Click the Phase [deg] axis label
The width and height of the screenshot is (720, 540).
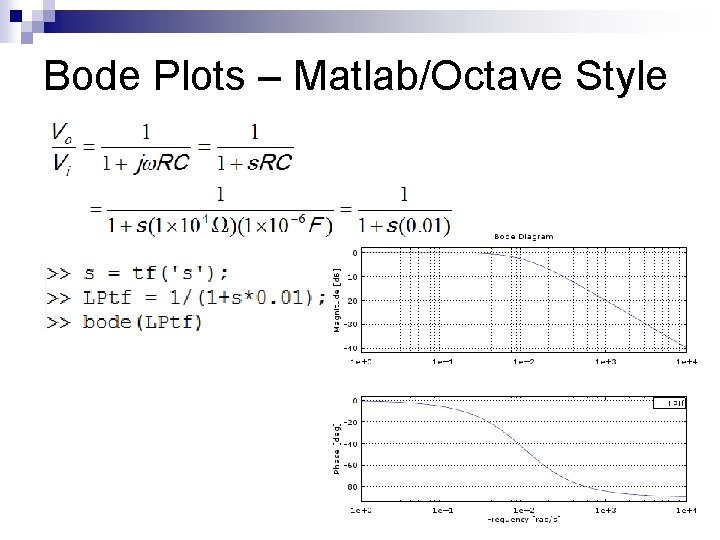click(x=337, y=449)
